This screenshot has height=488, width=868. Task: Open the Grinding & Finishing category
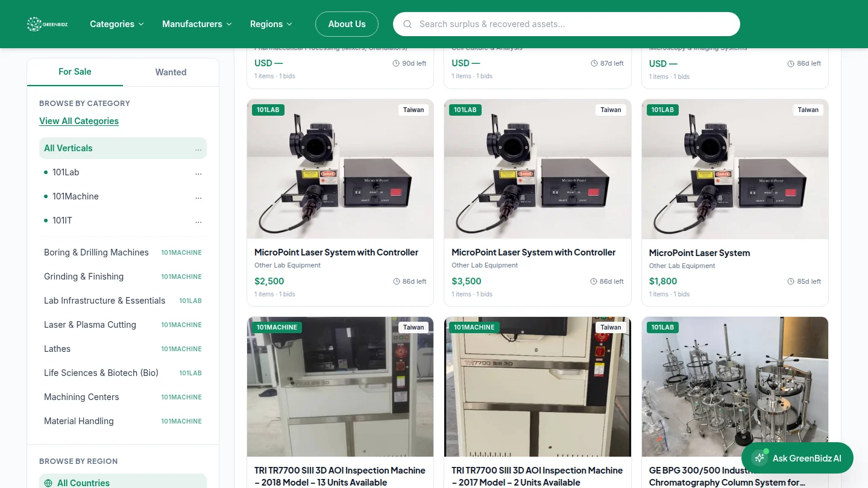tap(123, 277)
